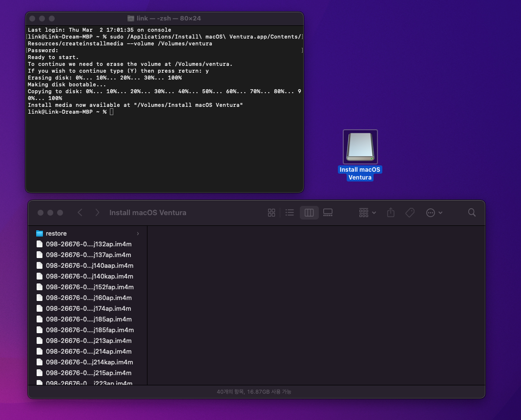Select the file ending j185ap.im4m
521x420 pixels.
tap(88, 319)
